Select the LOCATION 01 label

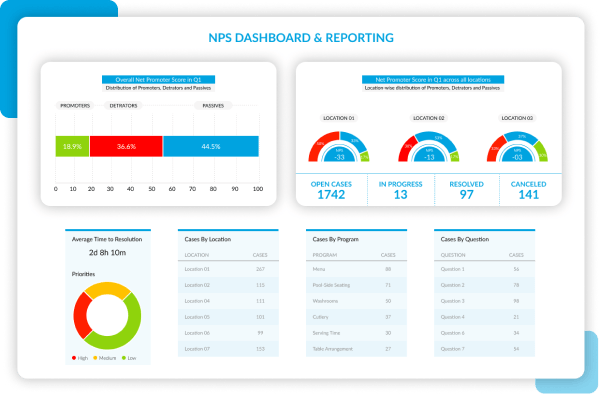tap(339, 118)
